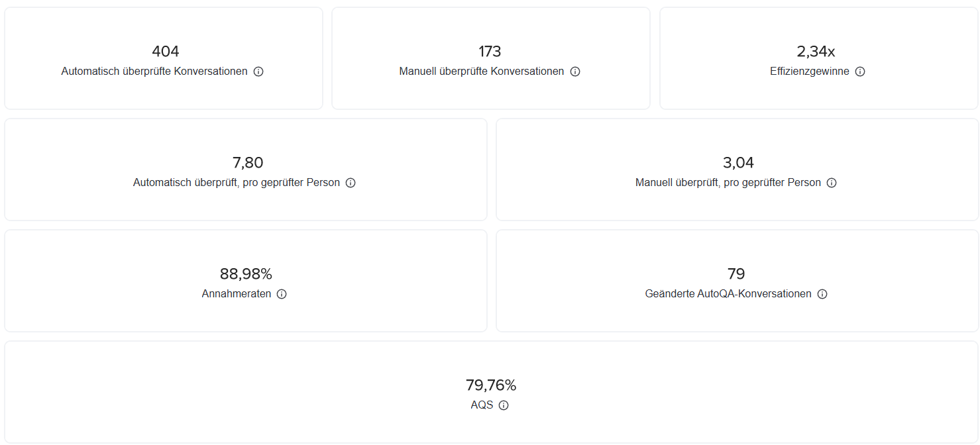Click info icon next to Geänderte AutoQA-Konversationen
This screenshot has height=445, width=980.
tap(822, 294)
